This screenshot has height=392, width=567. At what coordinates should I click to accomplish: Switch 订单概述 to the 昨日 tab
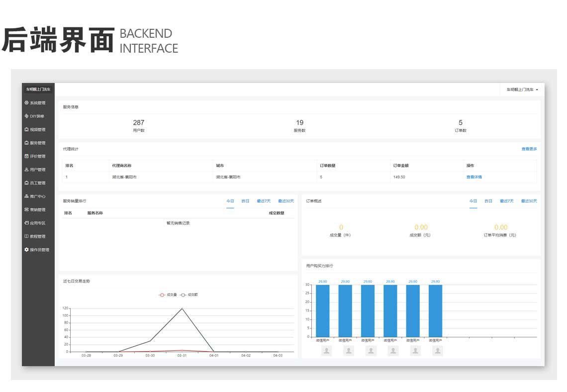488,201
